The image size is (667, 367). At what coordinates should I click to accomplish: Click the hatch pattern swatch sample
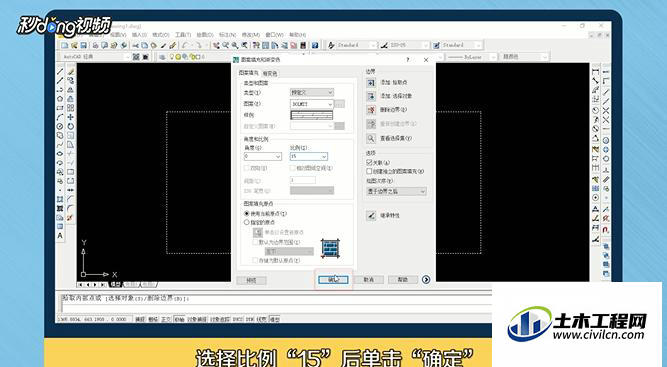click(x=311, y=115)
